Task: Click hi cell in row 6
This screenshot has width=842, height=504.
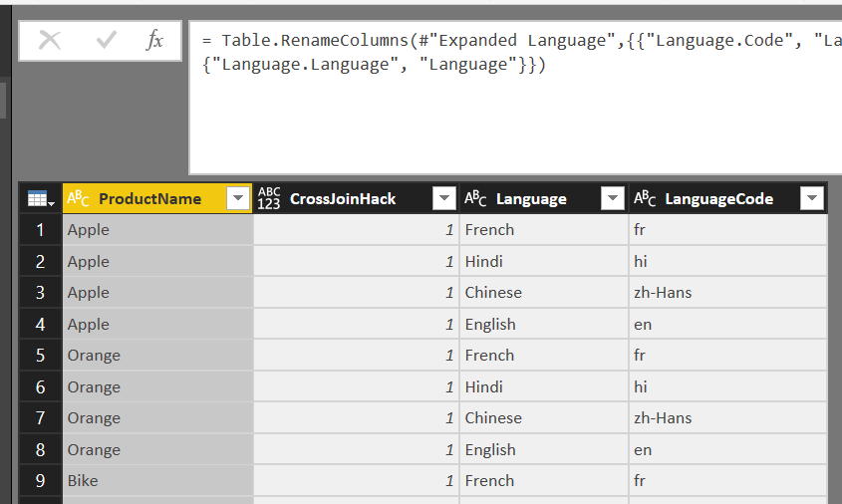Action: [x=727, y=387]
